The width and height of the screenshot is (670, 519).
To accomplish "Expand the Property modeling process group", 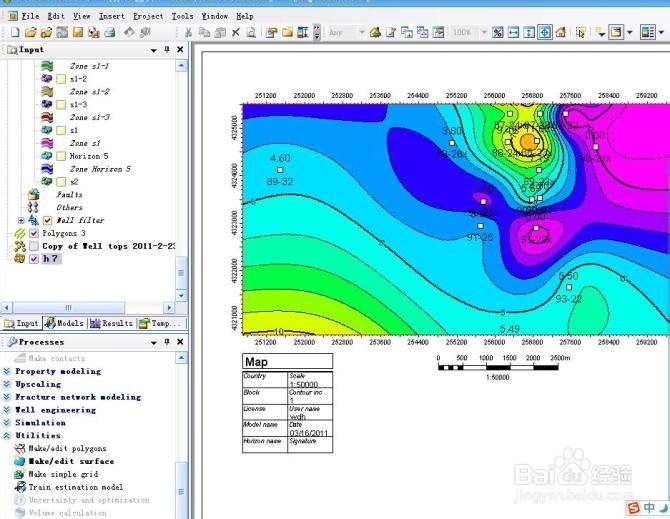I will pos(7,371).
